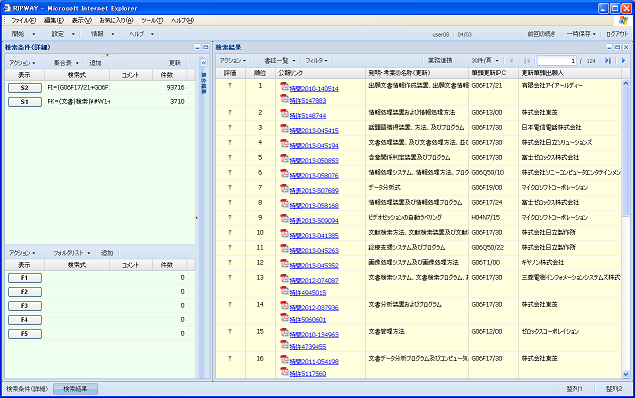Click the F5 folder button
Image resolution: width=635 pixels, height=398 pixels.
tap(25, 334)
